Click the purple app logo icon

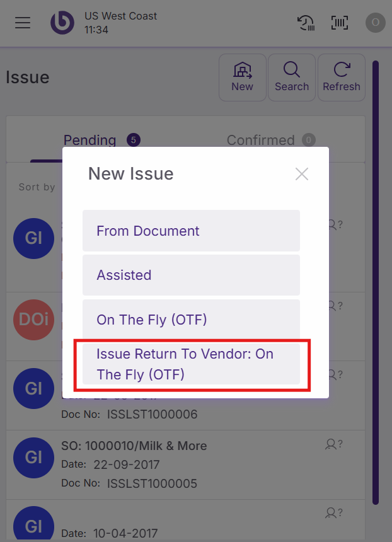(x=62, y=23)
